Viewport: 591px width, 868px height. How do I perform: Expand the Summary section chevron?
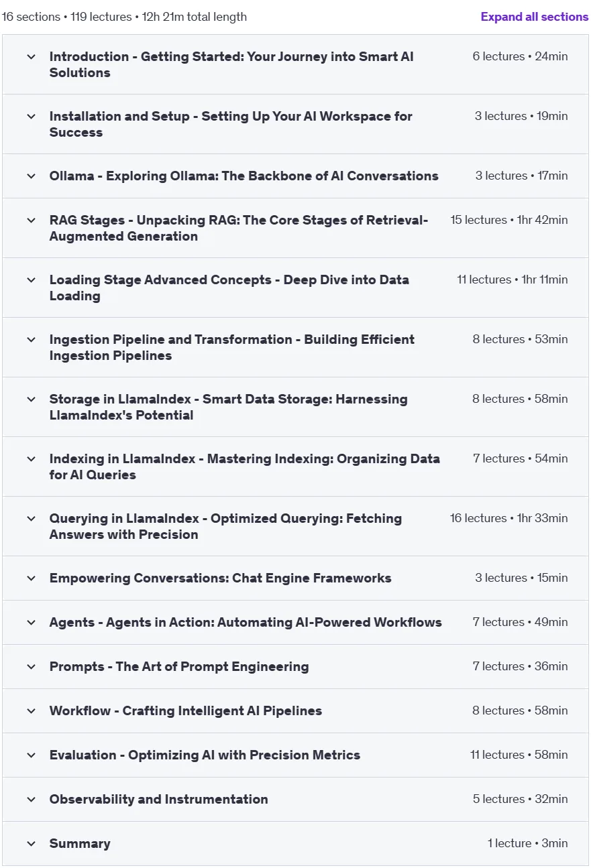click(31, 844)
